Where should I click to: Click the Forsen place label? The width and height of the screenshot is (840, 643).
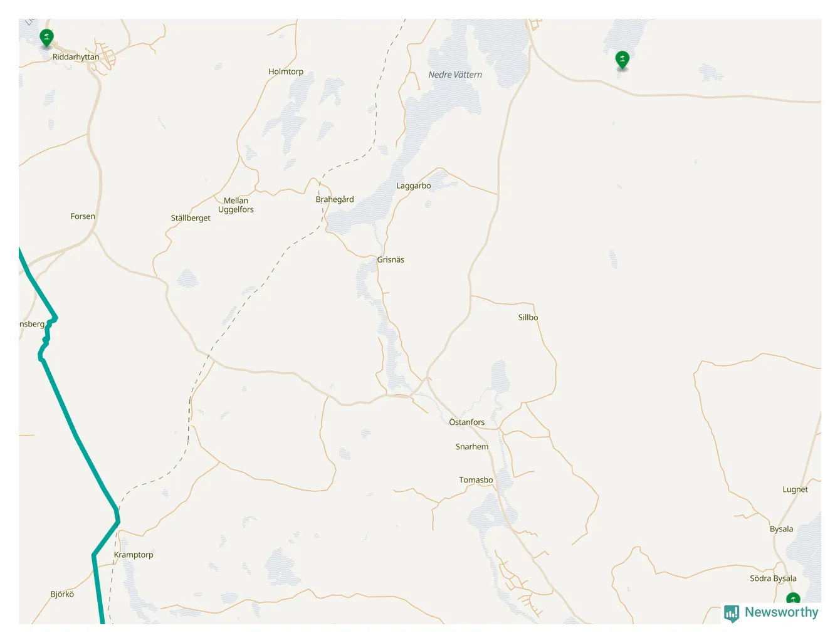[x=83, y=216]
